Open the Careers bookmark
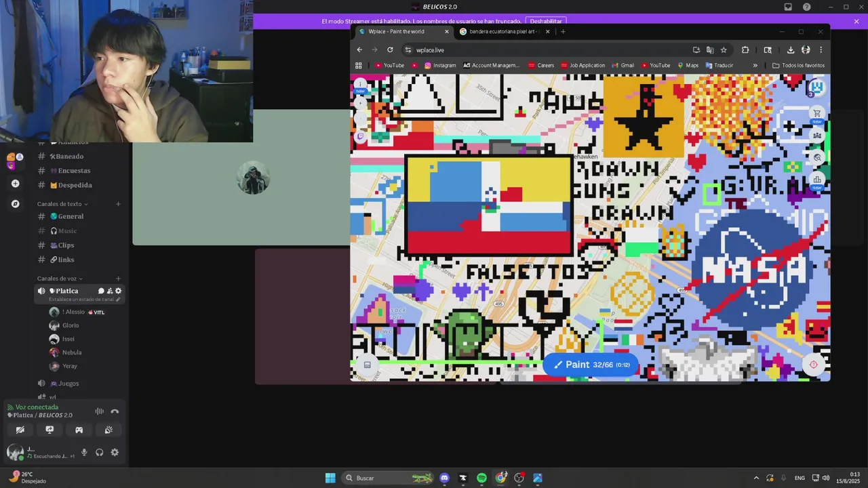Viewport: 868px width, 488px height. pyautogui.click(x=541, y=65)
